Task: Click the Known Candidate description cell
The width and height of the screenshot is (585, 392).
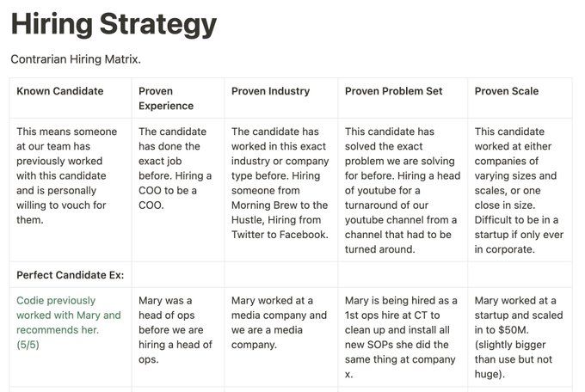Action: pos(71,190)
